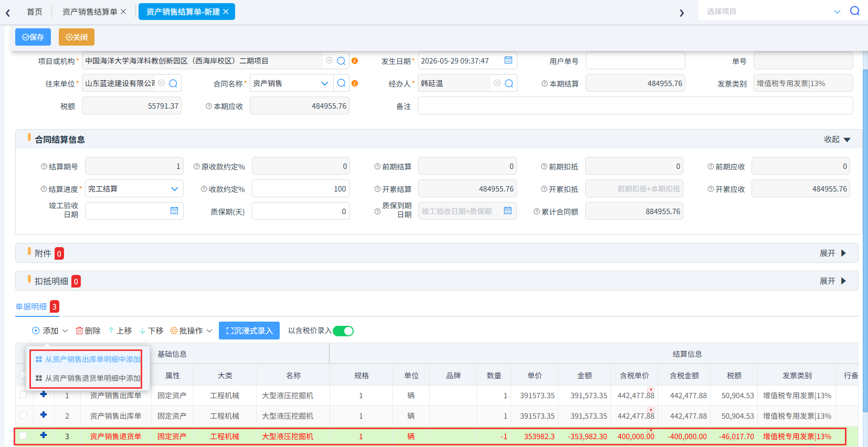868x447 pixels.
Task: Open the 选择项目 dropdown
Action: (x=837, y=12)
